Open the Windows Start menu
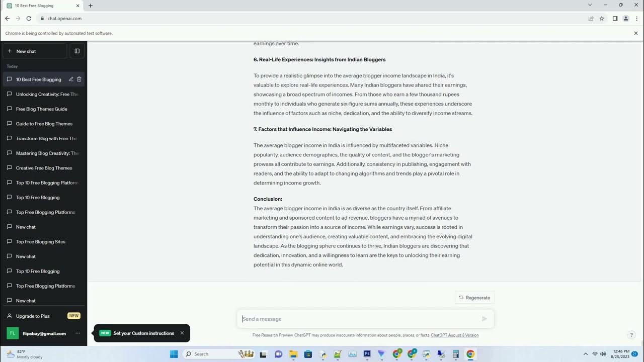 [x=174, y=354]
